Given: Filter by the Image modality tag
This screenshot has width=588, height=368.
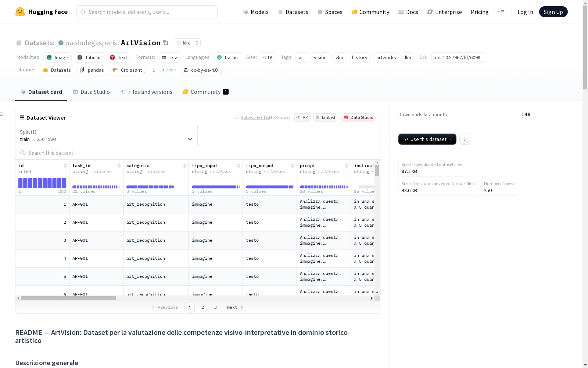Looking at the screenshot, I should (x=57, y=57).
